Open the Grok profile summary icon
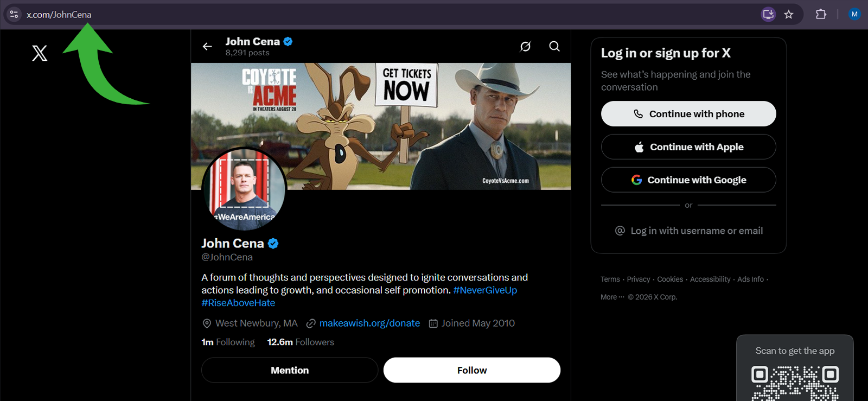The width and height of the screenshot is (868, 401). pyautogui.click(x=526, y=47)
